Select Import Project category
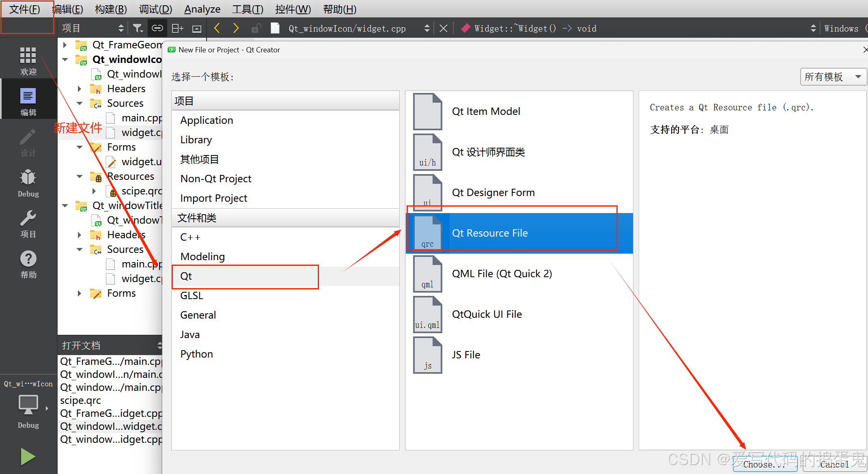Image resolution: width=868 pixels, height=474 pixels. click(x=286, y=198)
